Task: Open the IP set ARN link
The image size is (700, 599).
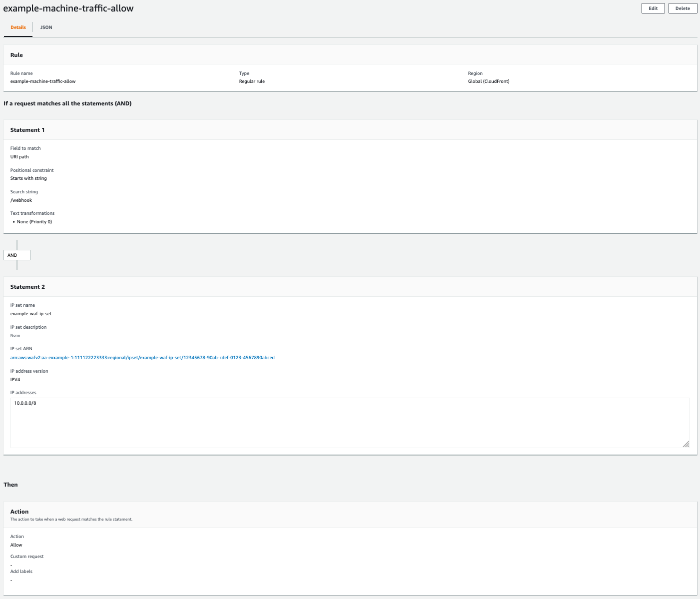Action: click(x=142, y=358)
